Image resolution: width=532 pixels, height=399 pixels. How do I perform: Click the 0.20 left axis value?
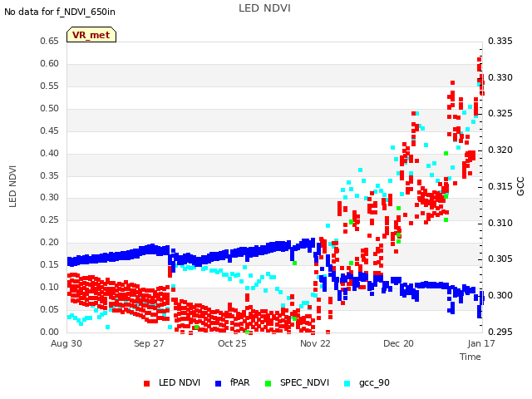pyautogui.click(x=49, y=242)
